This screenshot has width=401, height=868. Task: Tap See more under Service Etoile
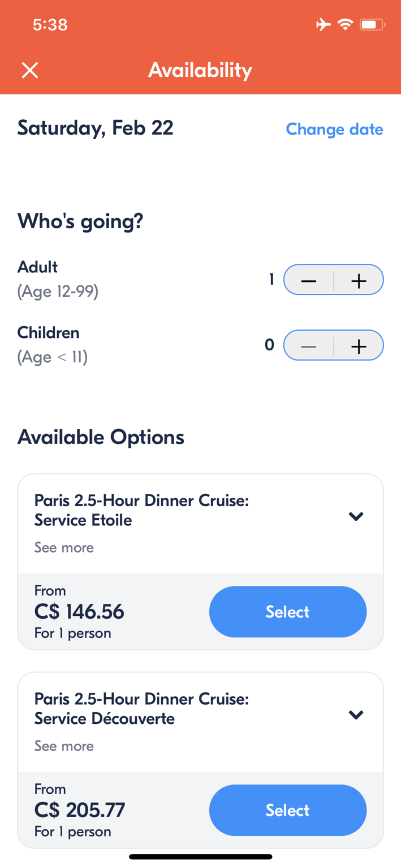[63, 547]
